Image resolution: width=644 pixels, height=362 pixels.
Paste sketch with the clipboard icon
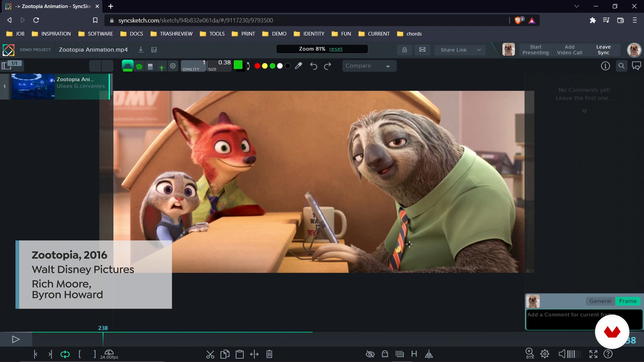(x=240, y=354)
